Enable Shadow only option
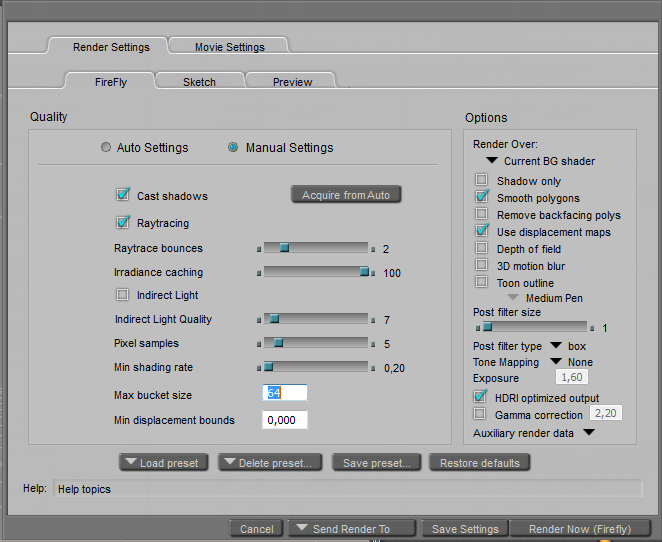662x542 pixels. pos(481,180)
